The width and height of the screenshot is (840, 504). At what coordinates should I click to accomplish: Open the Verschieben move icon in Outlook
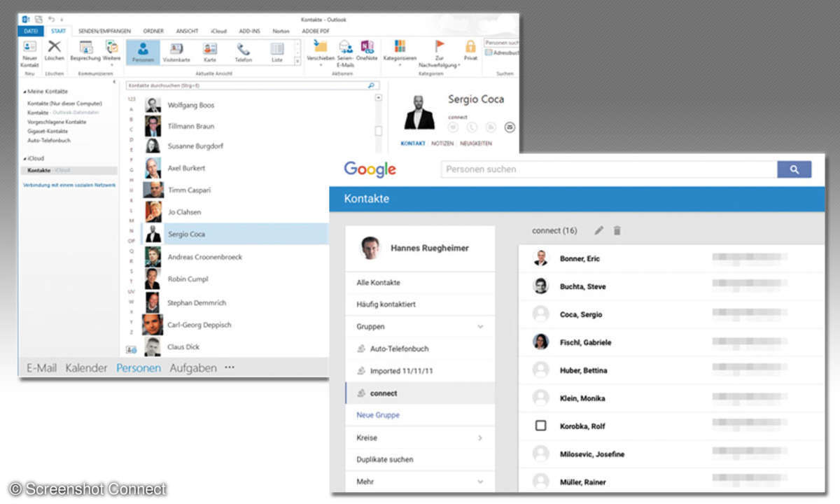pyautogui.click(x=321, y=47)
